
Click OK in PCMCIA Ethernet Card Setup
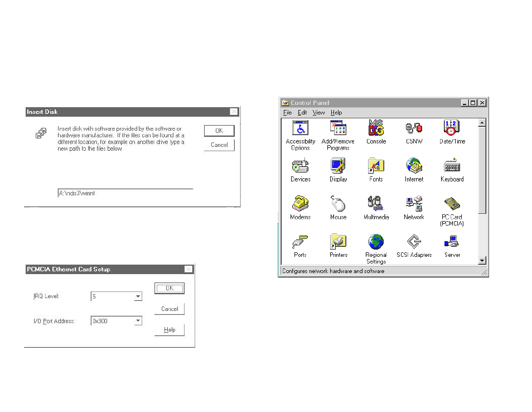pos(170,289)
